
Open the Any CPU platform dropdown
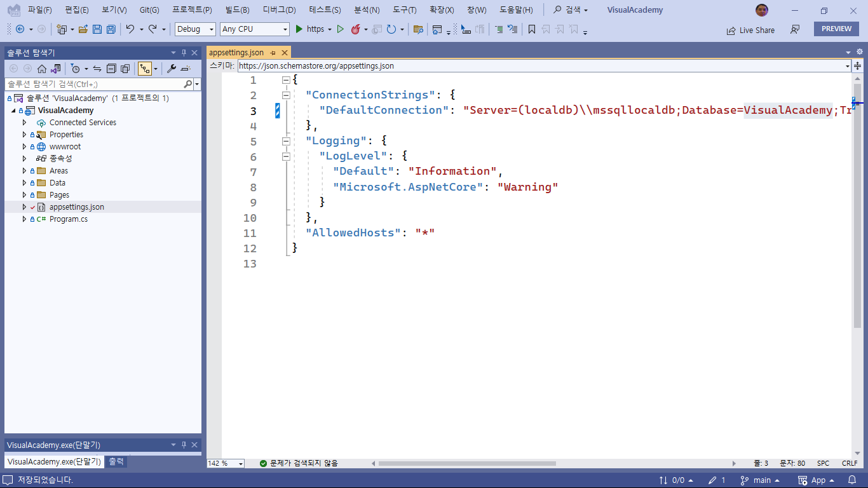[254, 29]
